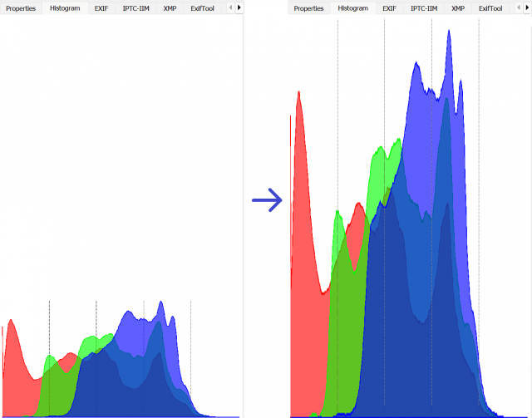Select the Histogram tab in right panel
This screenshot has width=532, height=418.
352,8
